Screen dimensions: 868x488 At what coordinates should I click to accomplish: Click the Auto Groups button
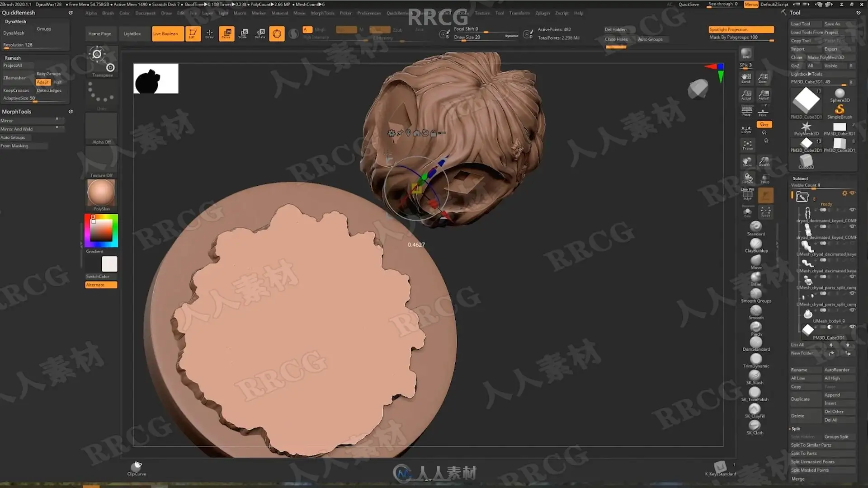650,39
